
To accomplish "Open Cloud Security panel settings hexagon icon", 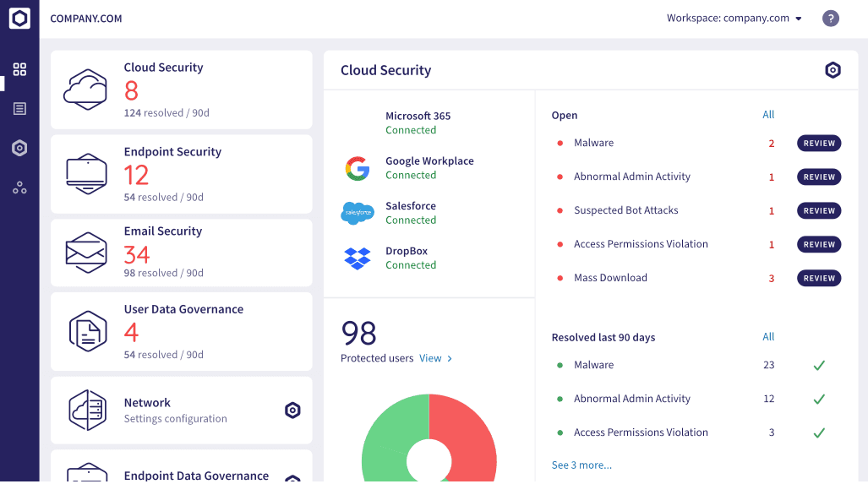I will (x=833, y=70).
